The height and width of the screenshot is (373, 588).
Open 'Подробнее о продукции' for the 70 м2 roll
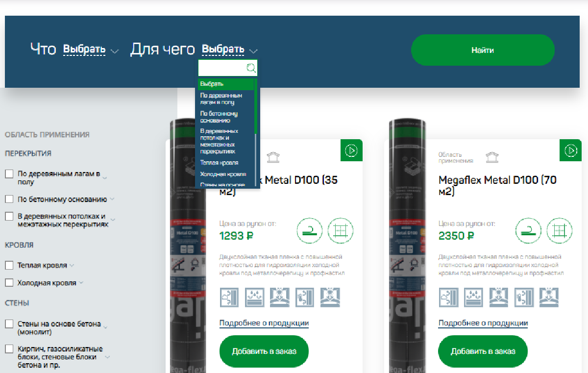483,323
